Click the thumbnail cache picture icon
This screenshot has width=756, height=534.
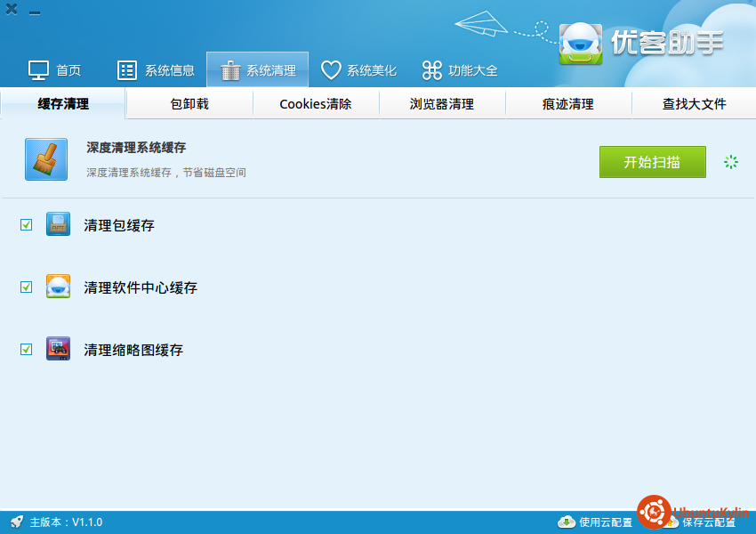point(58,349)
